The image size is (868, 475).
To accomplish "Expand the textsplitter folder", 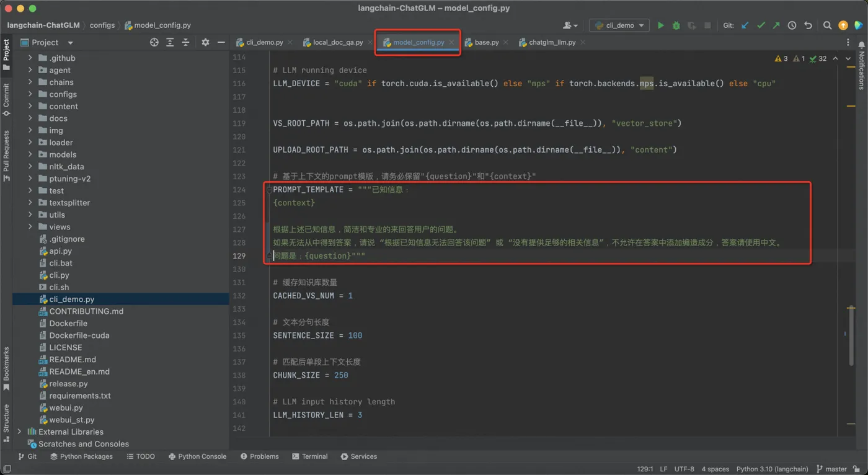I will pyautogui.click(x=30, y=203).
